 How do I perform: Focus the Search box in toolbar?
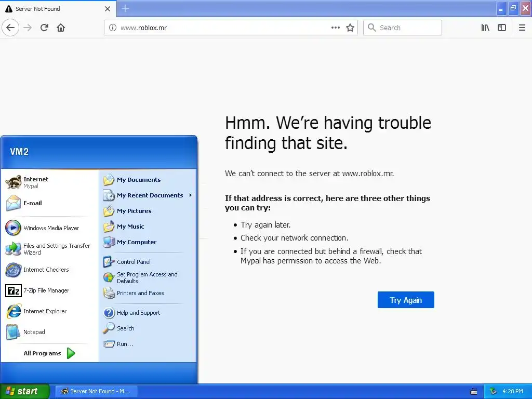[x=403, y=28]
